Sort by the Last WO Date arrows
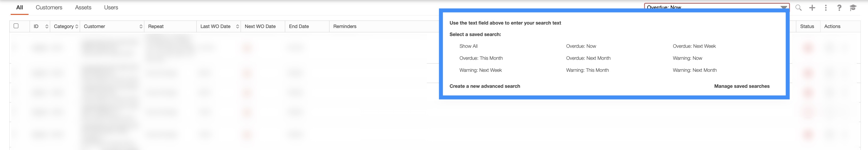Viewport: 868px width, 150px height. coord(238,26)
